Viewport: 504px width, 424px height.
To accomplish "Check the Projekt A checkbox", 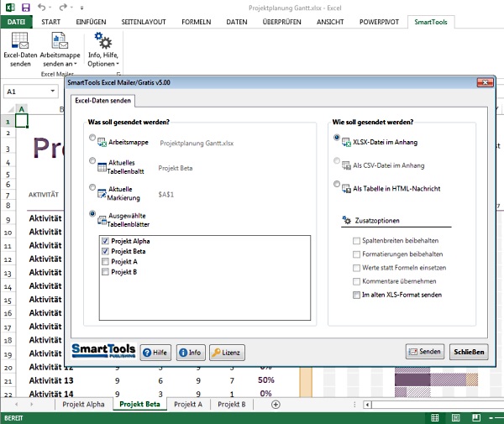I will coord(105,261).
